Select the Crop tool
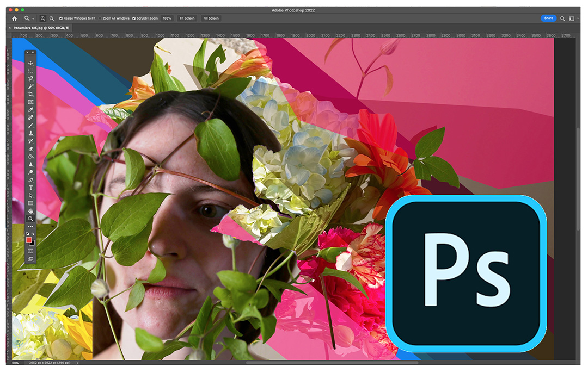588x373 pixels. point(30,95)
